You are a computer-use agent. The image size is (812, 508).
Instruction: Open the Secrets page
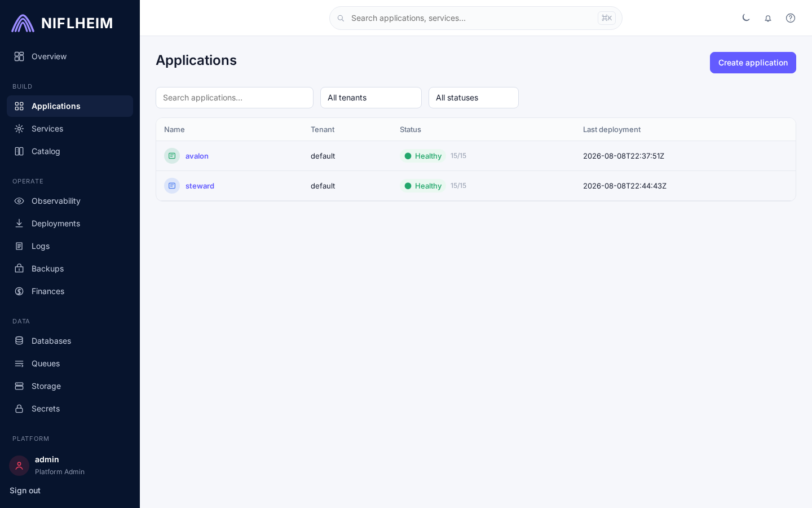(x=70, y=409)
